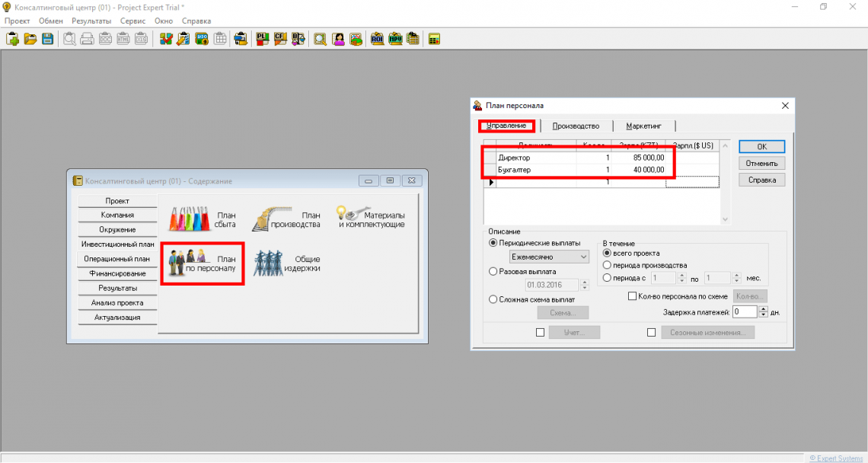Open the Результаты menu
Screen dimensions: 868x463
coord(91,21)
